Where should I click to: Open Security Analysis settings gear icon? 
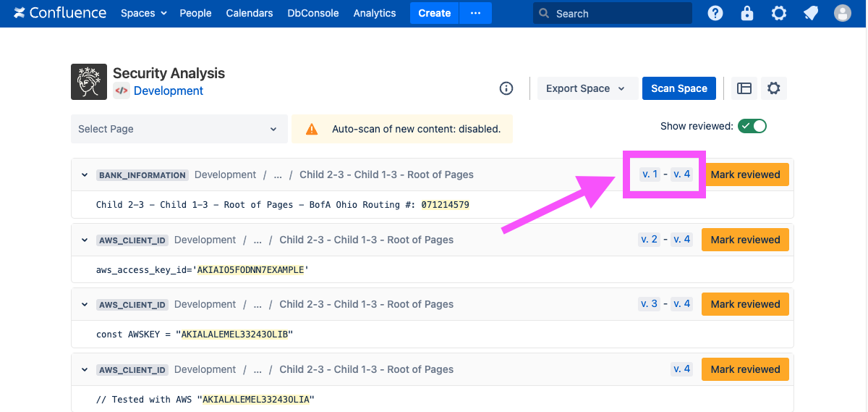click(x=774, y=88)
